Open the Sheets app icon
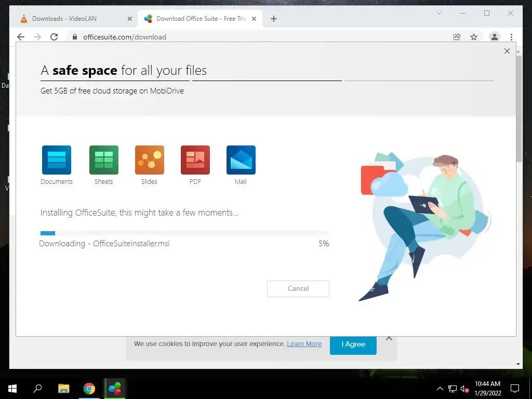The image size is (532, 399). point(104,160)
